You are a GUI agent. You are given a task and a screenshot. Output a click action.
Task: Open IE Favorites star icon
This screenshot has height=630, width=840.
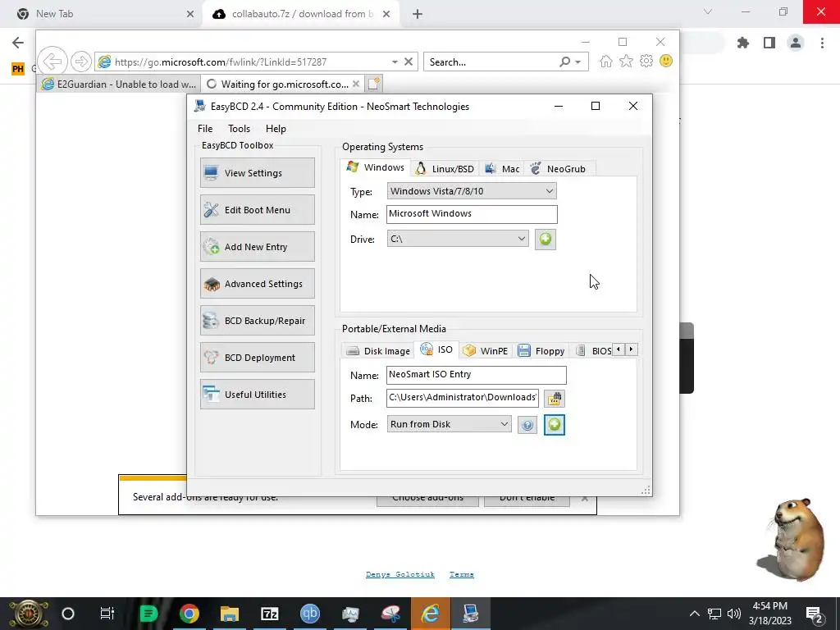[x=626, y=62]
